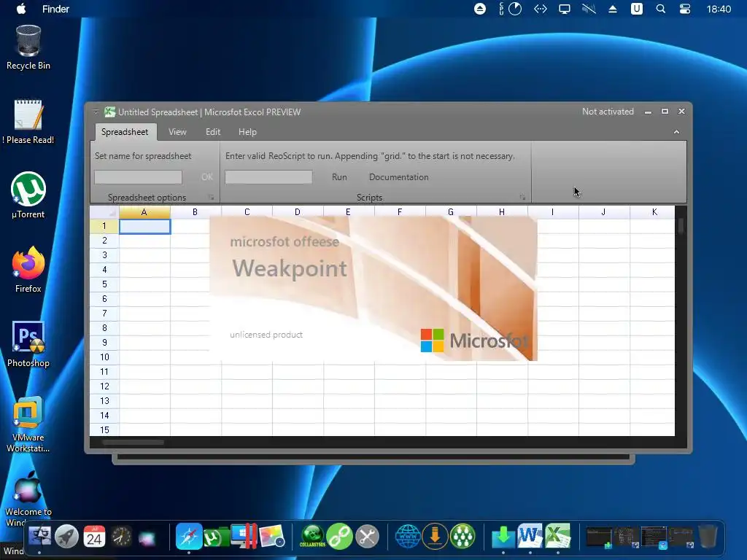Open Excel in the dock
The image size is (747, 560).
click(x=558, y=536)
